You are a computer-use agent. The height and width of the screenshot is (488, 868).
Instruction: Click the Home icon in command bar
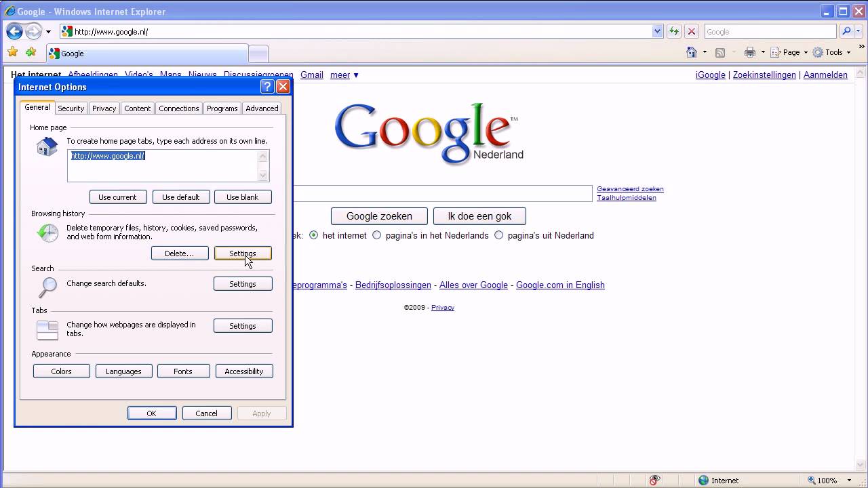point(692,52)
